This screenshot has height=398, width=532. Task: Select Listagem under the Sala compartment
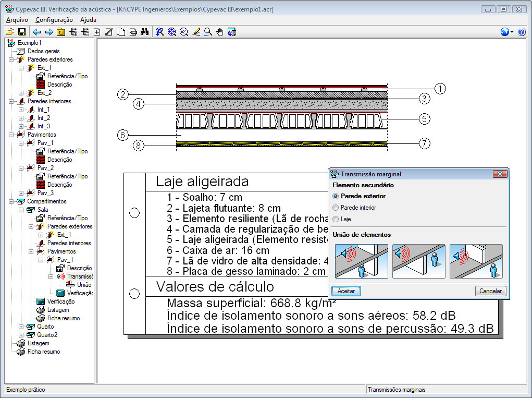click(x=58, y=310)
